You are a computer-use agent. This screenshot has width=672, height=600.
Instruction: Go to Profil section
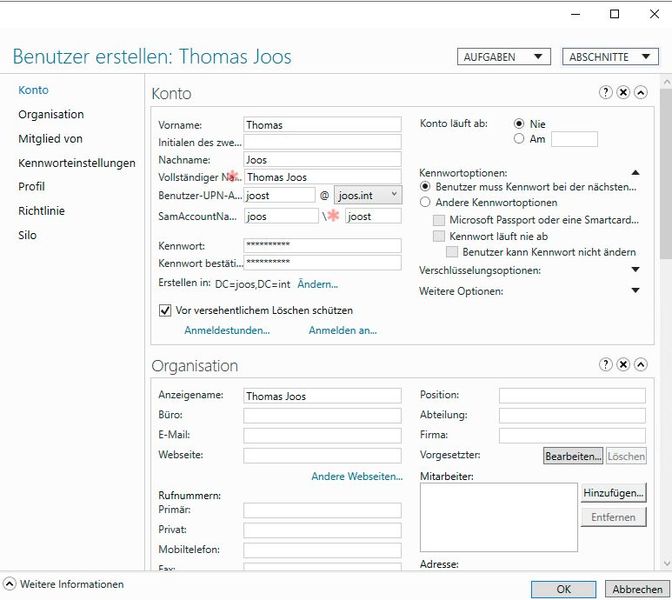point(31,186)
